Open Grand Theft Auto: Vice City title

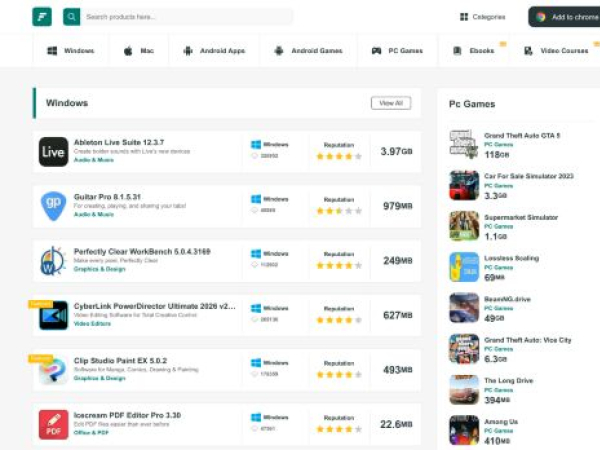[528, 340]
